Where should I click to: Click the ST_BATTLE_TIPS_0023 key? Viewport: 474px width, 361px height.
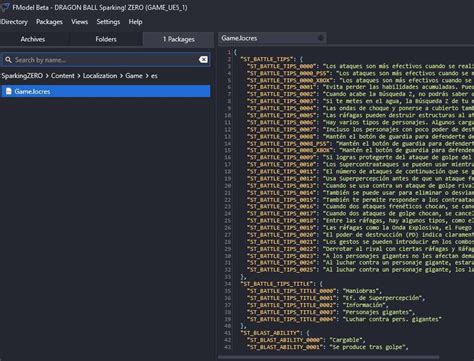[282, 256]
